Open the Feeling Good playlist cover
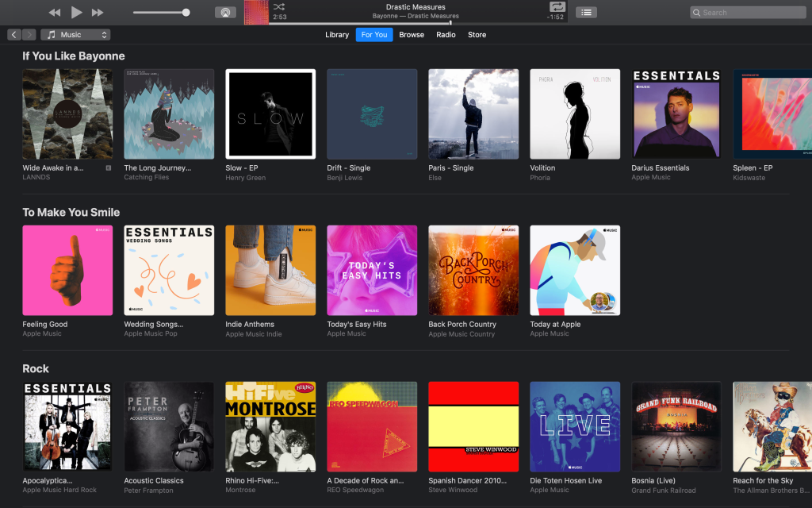This screenshot has width=812, height=508. [x=67, y=270]
